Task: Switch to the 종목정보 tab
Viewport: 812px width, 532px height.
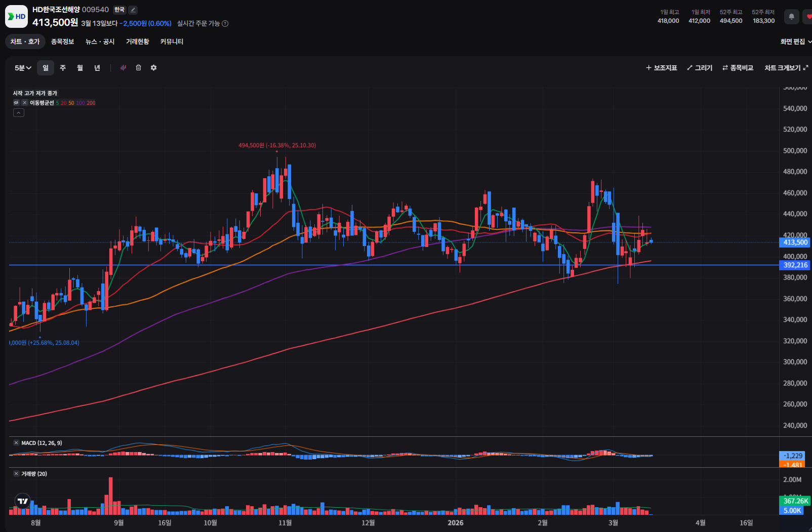Action: [x=62, y=42]
